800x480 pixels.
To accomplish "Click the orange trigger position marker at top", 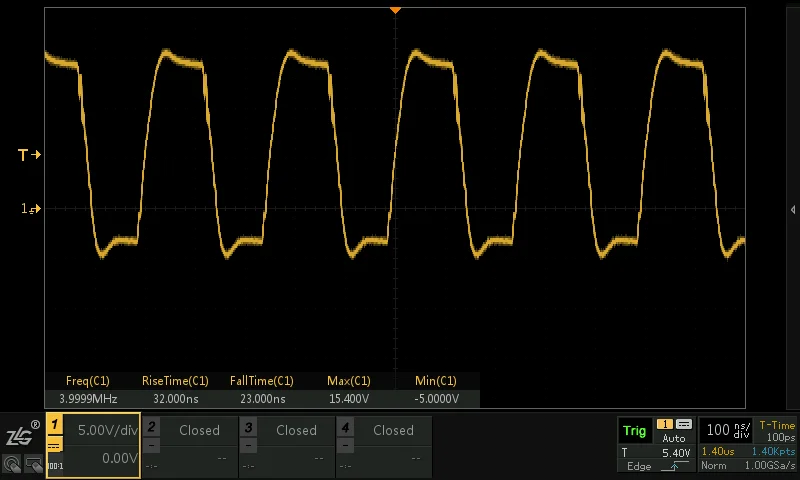I will click(x=395, y=10).
